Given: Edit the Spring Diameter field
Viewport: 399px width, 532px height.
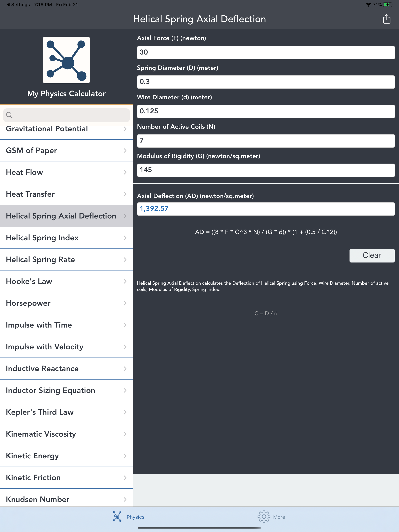Looking at the screenshot, I should (x=266, y=82).
